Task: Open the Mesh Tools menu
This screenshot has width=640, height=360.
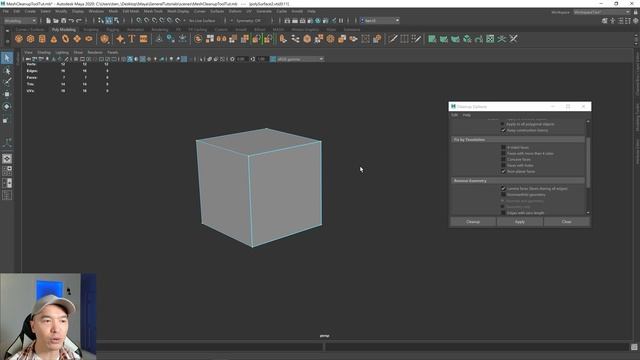Action: pos(153,11)
